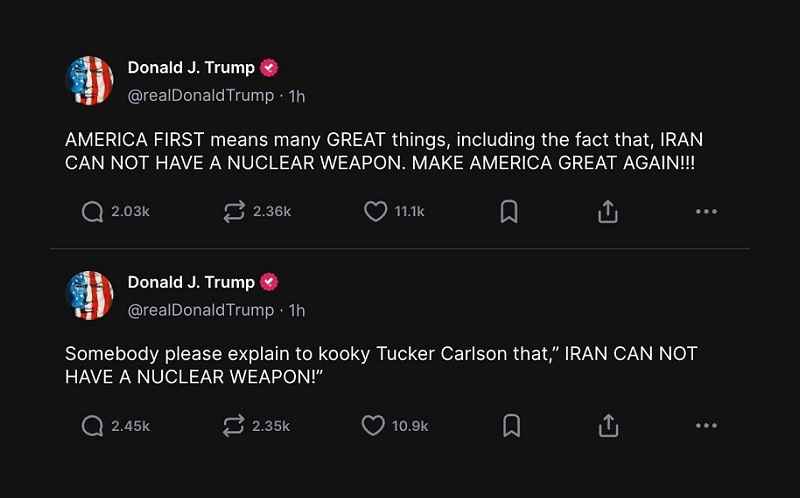Bookmark the Tucker Carlson post
Viewport: 800px width, 498px height.
(512, 426)
